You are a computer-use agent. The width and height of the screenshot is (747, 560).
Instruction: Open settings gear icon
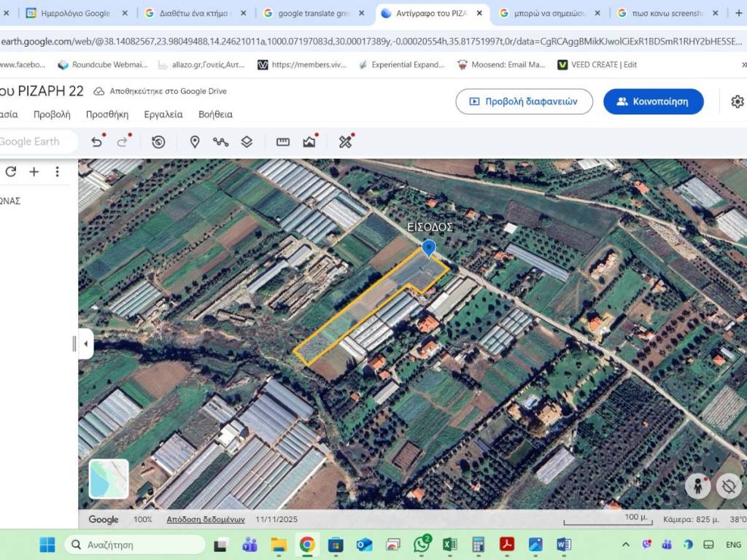pyautogui.click(x=737, y=101)
